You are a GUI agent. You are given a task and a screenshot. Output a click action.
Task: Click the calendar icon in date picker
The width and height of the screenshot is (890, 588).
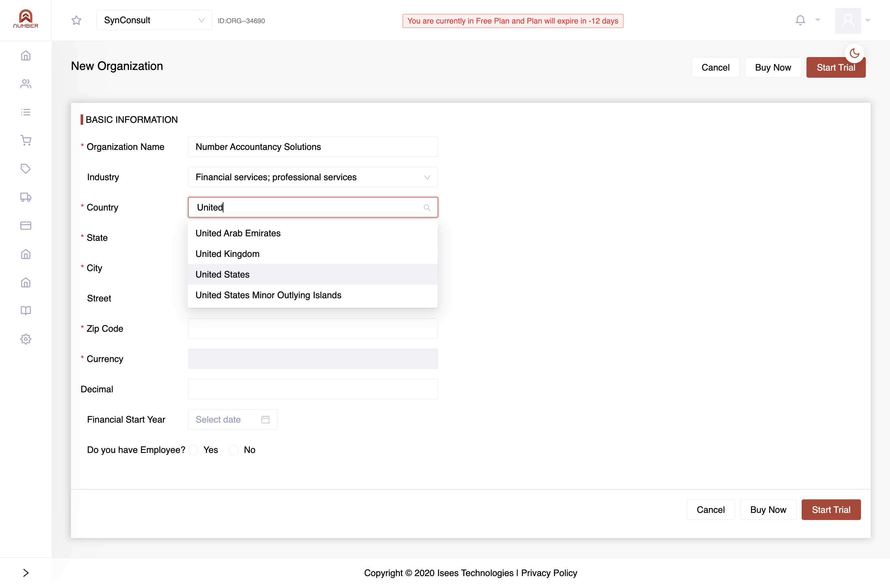pyautogui.click(x=265, y=419)
